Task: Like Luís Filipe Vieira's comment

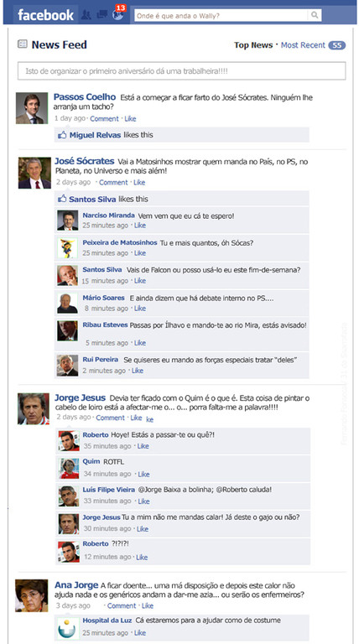Action: click(143, 501)
